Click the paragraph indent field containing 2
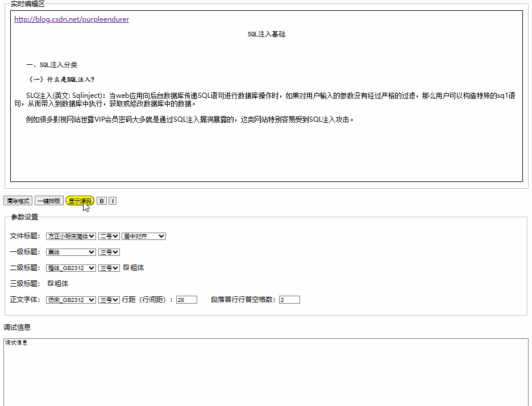The height and width of the screenshot is (406, 532). 289,300
